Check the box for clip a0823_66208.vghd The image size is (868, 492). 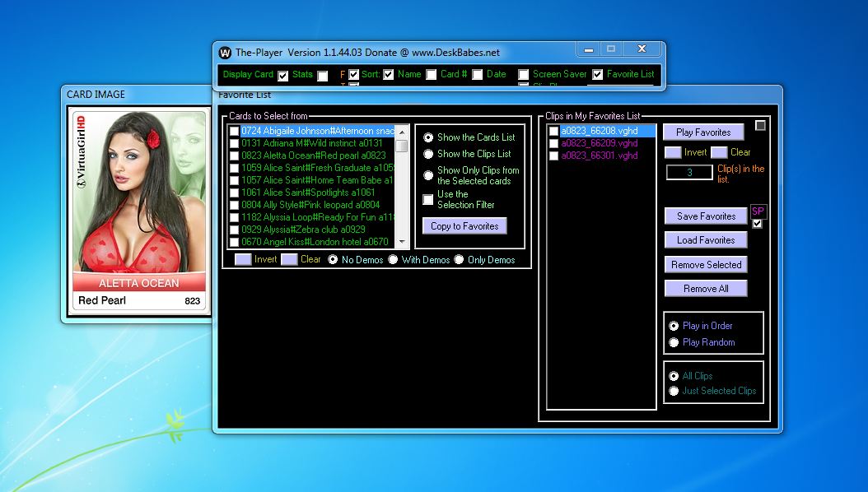point(553,131)
